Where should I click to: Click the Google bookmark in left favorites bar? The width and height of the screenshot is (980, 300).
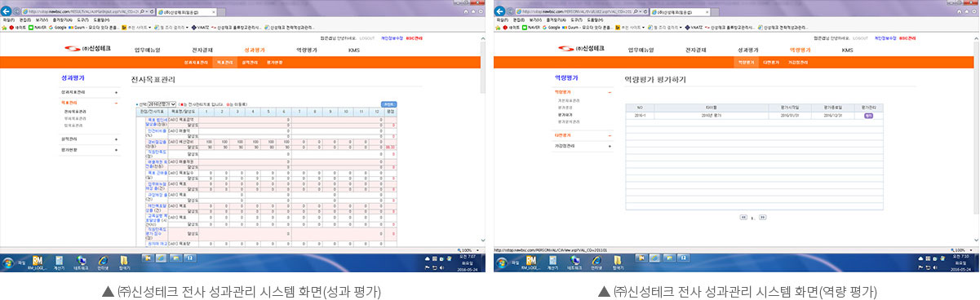click(x=56, y=27)
